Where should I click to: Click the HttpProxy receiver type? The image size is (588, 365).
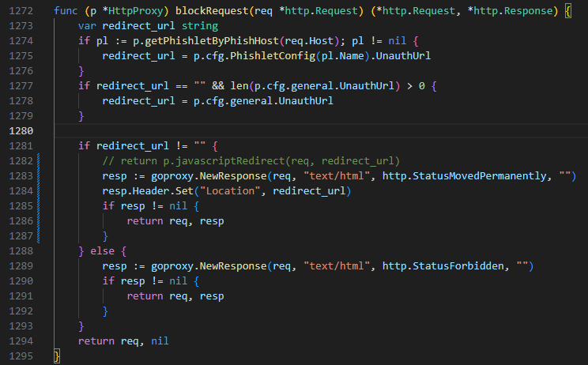pyautogui.click(x=136, y=11)
